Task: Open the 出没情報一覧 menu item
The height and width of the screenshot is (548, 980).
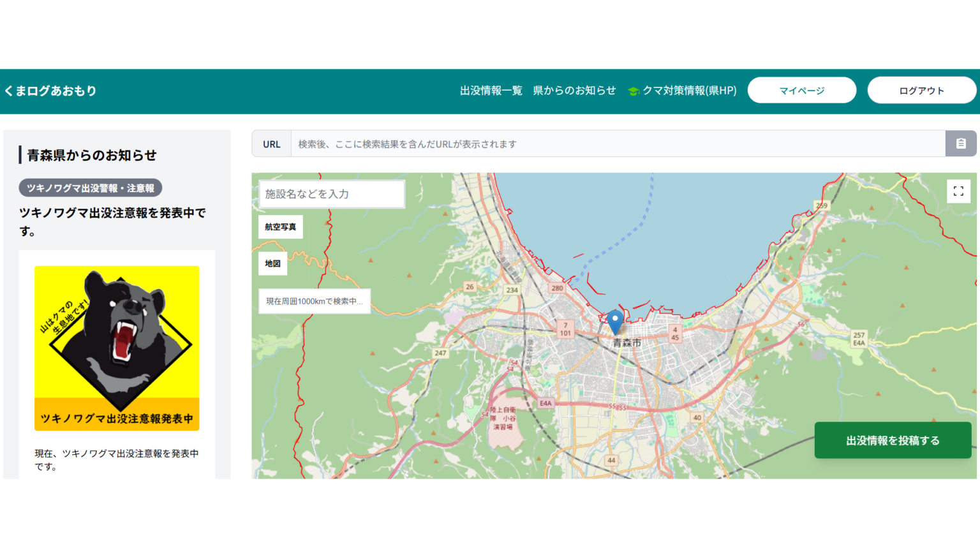Action: pyautogui.click(x=491, y=91)
